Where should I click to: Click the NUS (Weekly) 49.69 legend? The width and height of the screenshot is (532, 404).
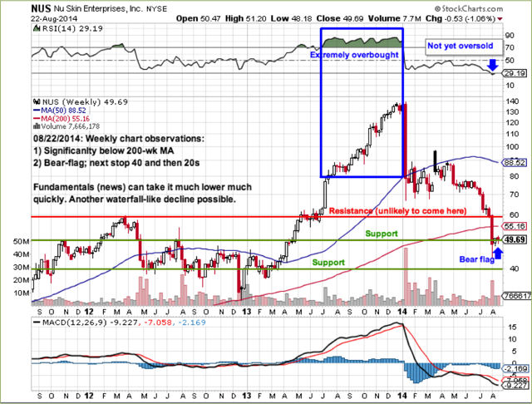point(85,101)
